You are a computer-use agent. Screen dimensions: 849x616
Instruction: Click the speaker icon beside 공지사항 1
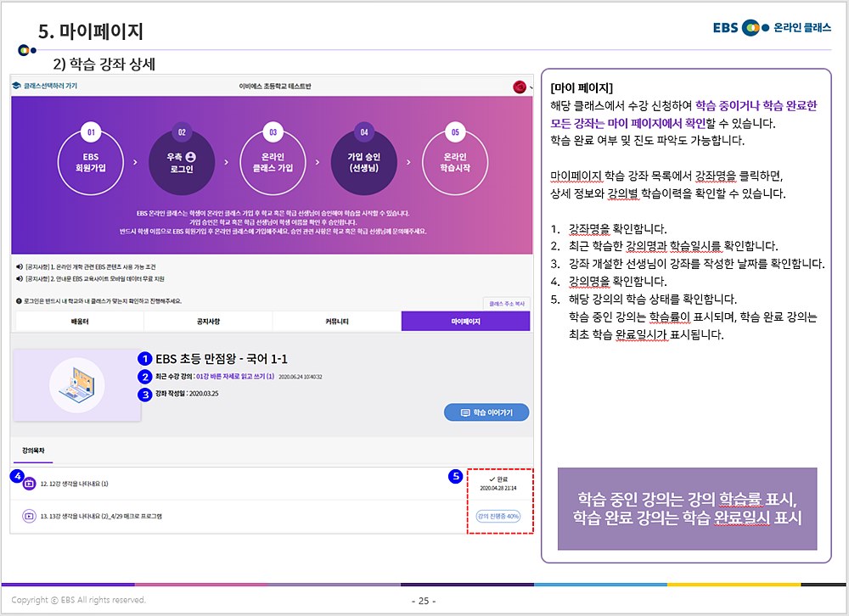coord(19,267)
